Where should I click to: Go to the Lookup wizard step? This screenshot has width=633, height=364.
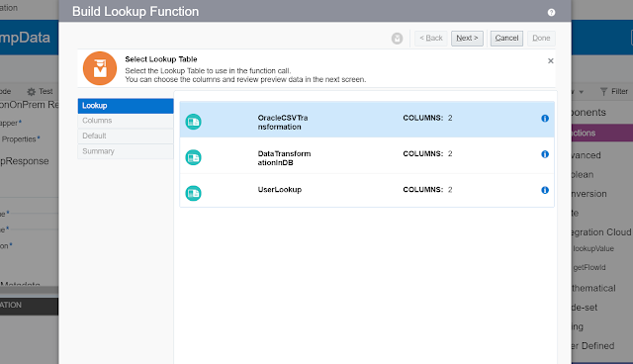click(x=126, y=106)
